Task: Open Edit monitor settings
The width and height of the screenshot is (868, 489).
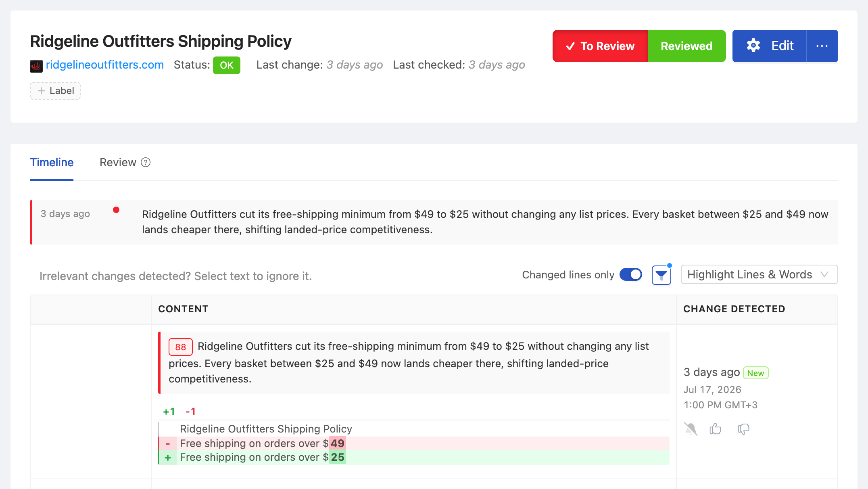Action: [769, 46]
